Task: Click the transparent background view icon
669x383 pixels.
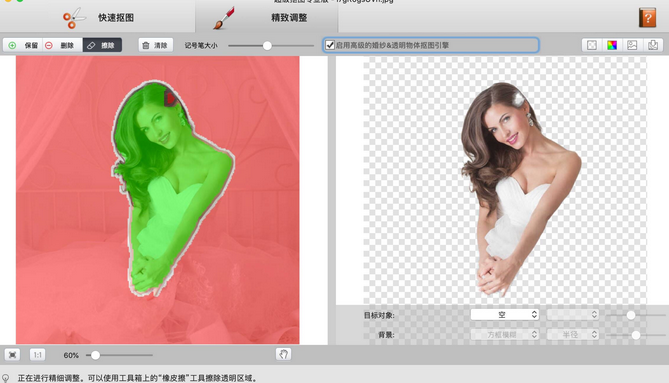Action: click(x=592, y=45)
